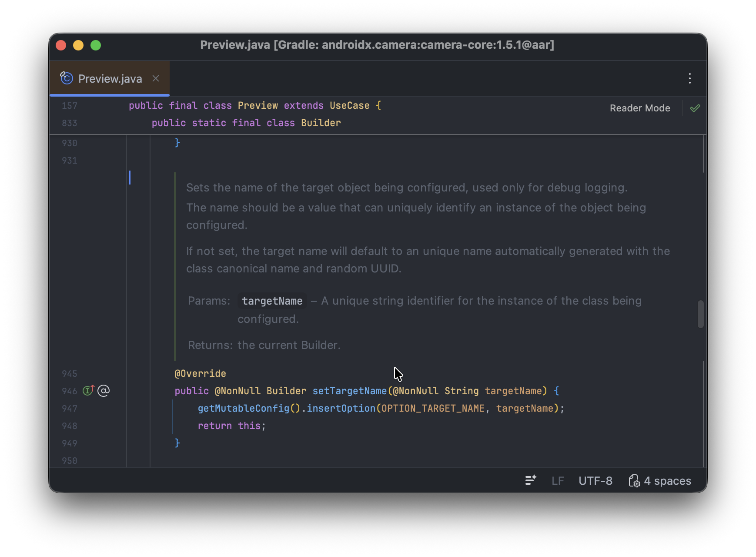
Task: Click the editor vertical scrollbar thumb
Action: (700, 314)
